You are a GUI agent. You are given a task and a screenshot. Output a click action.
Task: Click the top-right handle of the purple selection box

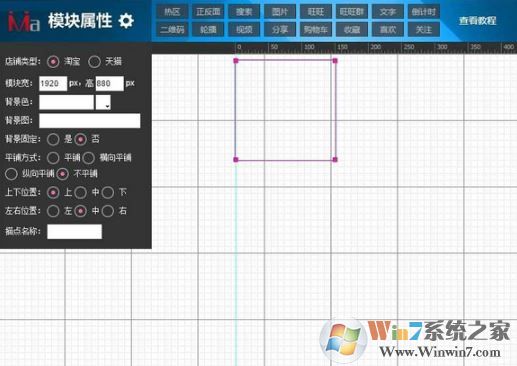335,61
